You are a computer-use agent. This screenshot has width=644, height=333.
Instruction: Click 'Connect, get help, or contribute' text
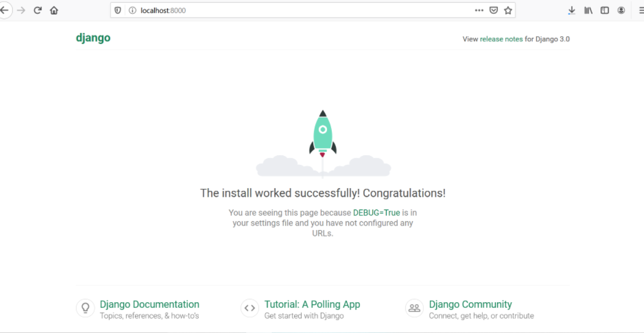[x=481, y=316]
